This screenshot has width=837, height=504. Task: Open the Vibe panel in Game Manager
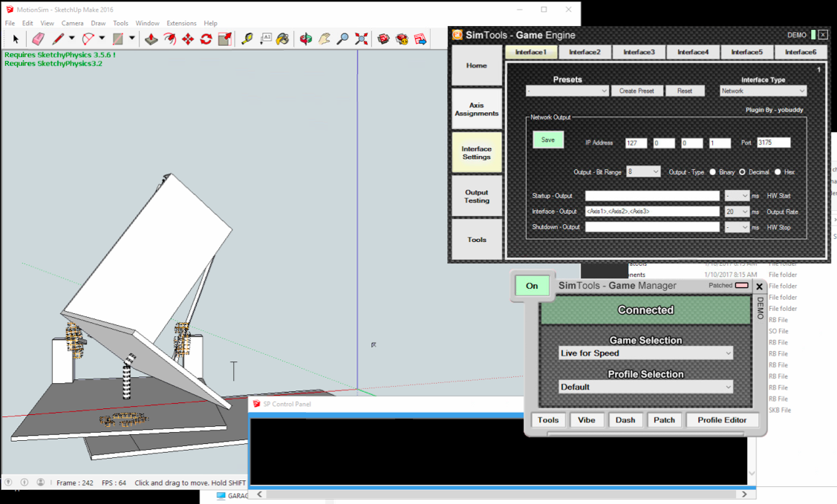point(586,420)
